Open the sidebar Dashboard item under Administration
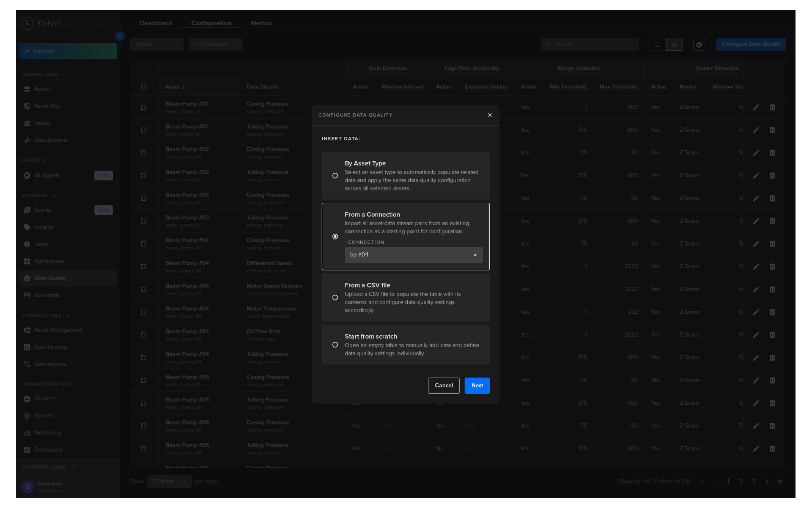 tap(68, 450)
